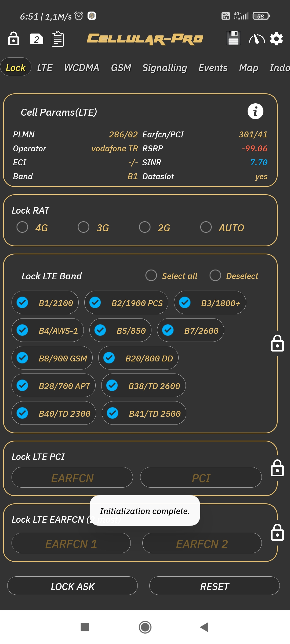290x644 pixels.
Task: Choose AUTO in Lock RAT
Action: coord(206,227)
